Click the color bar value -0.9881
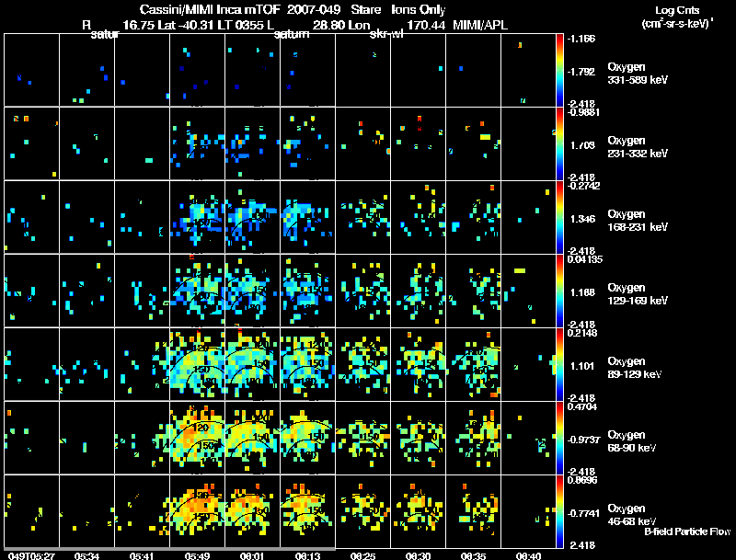This screenshot has height=560, width=736. pyautogui.click(x=584, y=112)
